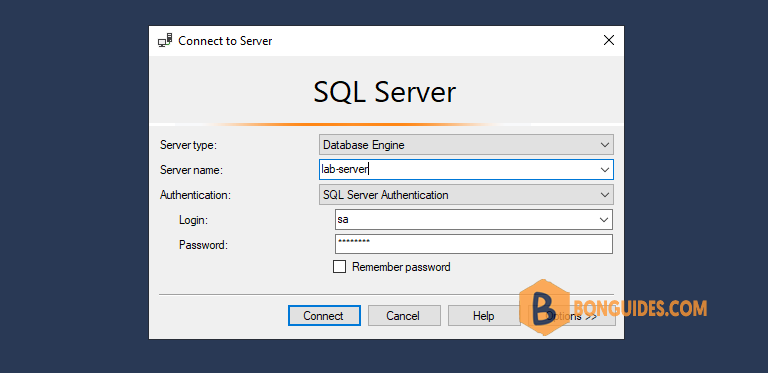Focus the Password input field
This screenshot has height=373, width=768.
click(x=474, y=244)
